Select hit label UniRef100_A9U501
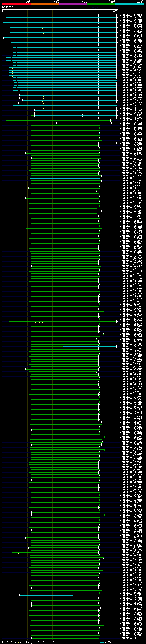 [x=131, y=118]
